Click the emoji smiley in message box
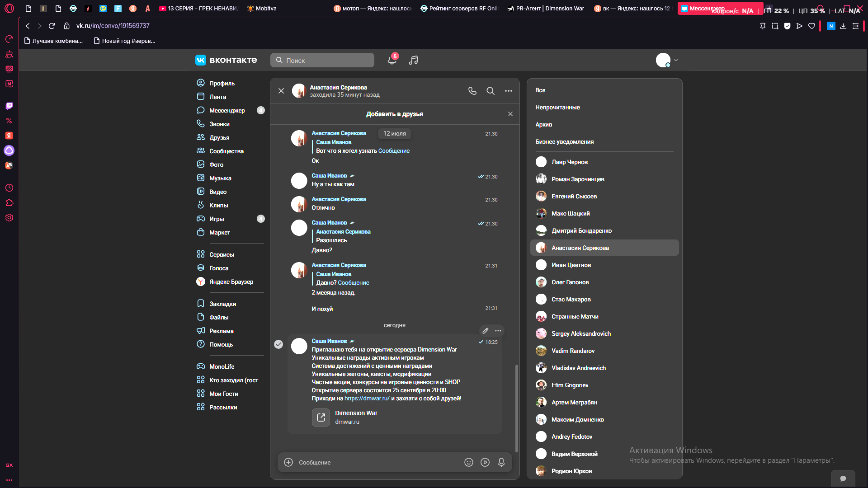Viewport: 868px width, 488px height. click(469, 462)
